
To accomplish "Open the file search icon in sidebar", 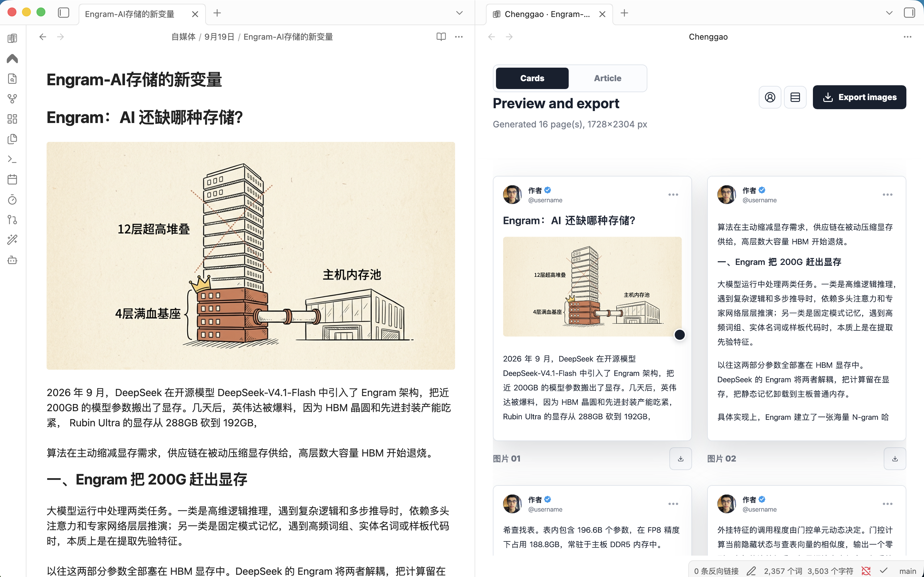I will [x=12, y=79].
